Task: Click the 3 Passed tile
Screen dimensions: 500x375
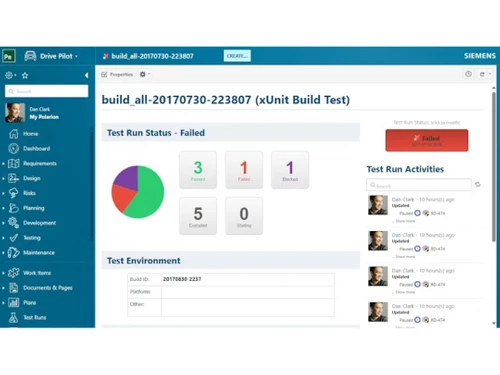Action: click(198, 170)
